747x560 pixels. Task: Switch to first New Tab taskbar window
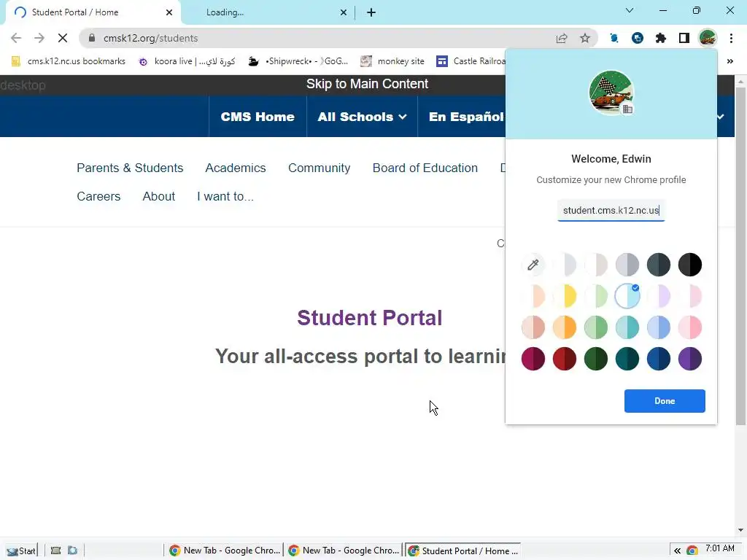pos(225,551)
